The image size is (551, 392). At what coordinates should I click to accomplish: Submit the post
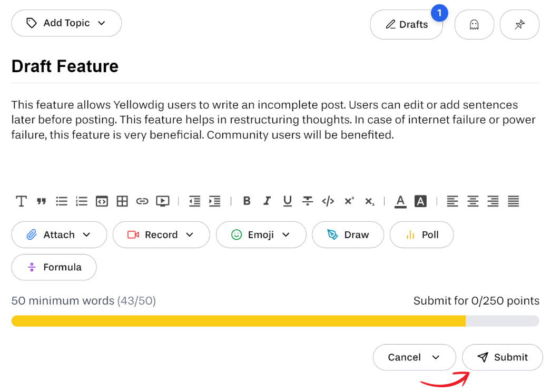503,358
